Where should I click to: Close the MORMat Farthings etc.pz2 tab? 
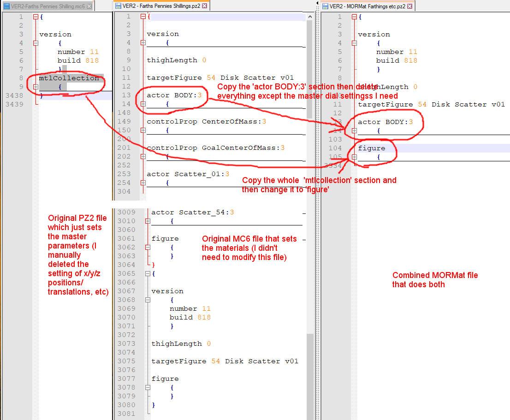(410, 6)
